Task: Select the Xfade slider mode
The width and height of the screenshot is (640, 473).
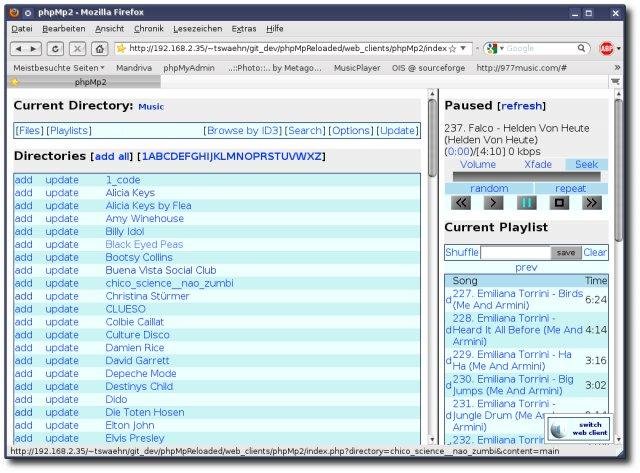Action: (538, 164)
